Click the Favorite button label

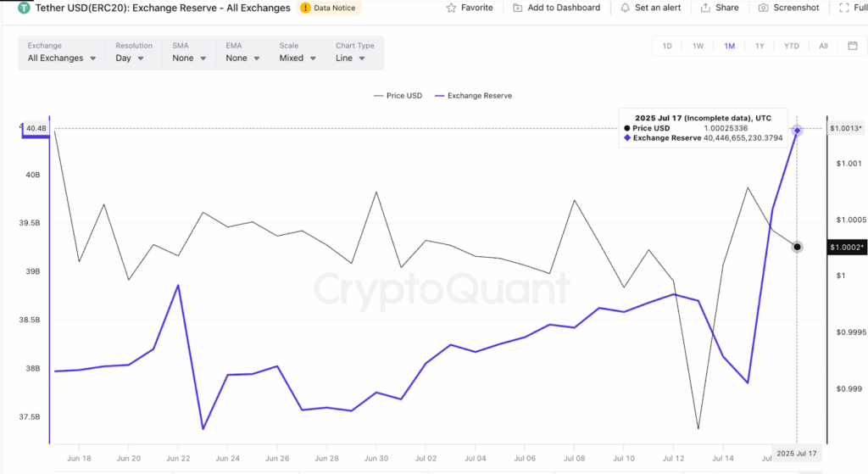[476, 8]
